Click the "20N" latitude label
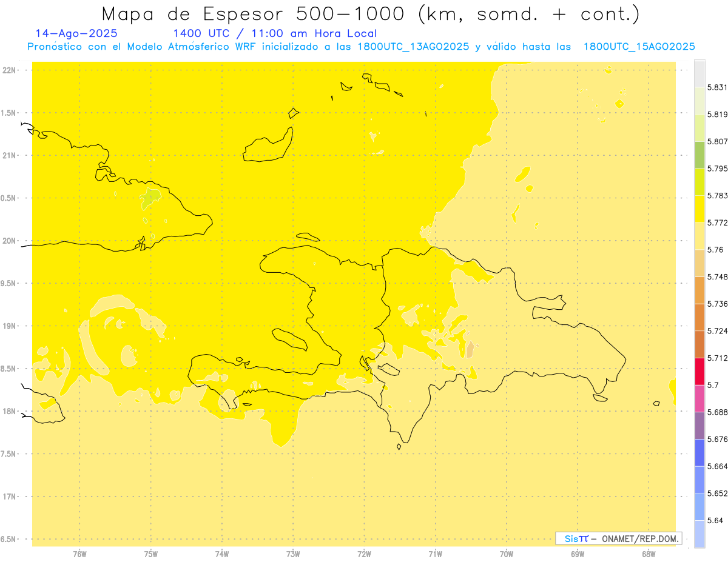Viewport: 728px width, 562px height. pyautogui.click(x=9, y=241)
